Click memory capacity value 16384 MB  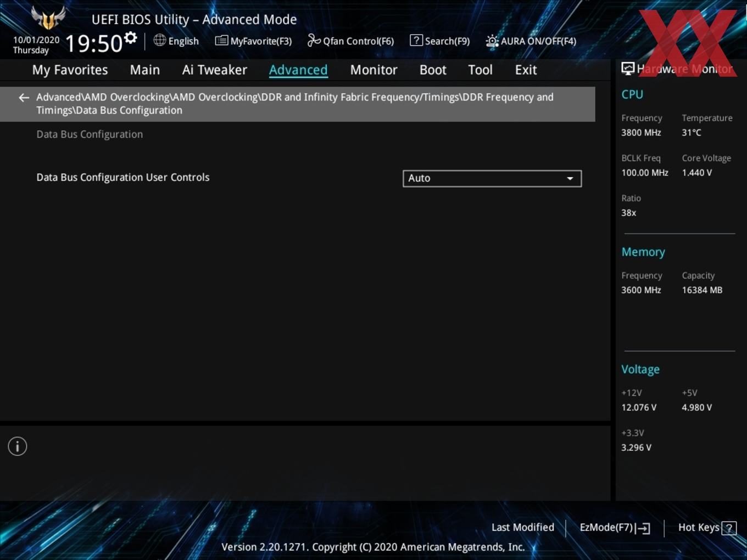702,290
